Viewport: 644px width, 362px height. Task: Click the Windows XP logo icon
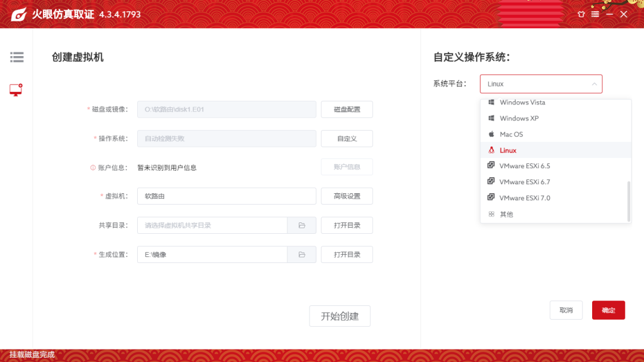pos(491,118)
